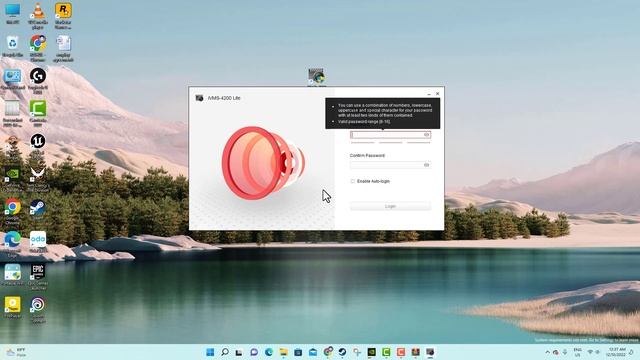Open taskbar Search
This screenshot has width=640, height=360.
[x=225, y=352]
